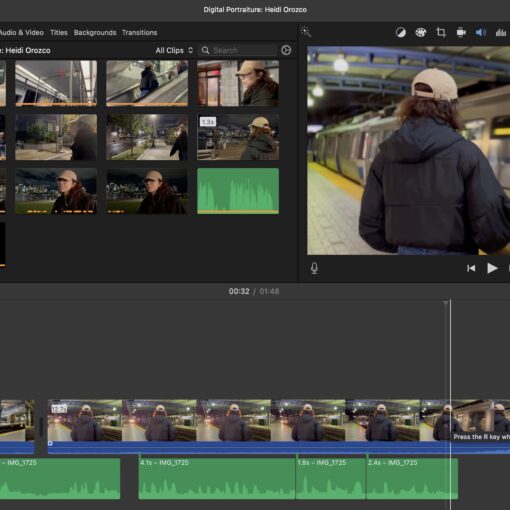Click the voiceover microphone icon
Image resolution: width=510 pixels, height=510 pixels.
coord(314,268)
